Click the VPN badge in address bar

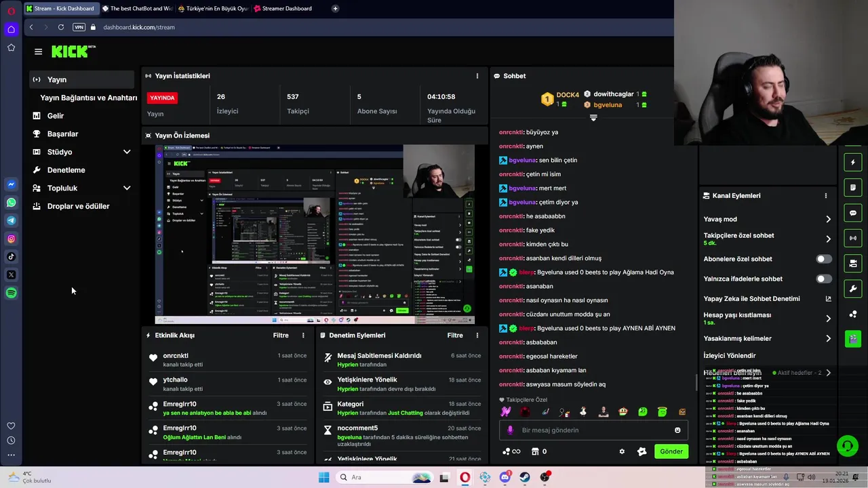(x=79, y=27)
